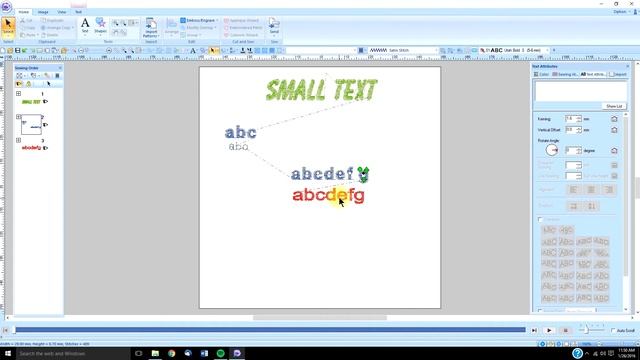Open the Color tab in attributes panel

tap(541, 74)
